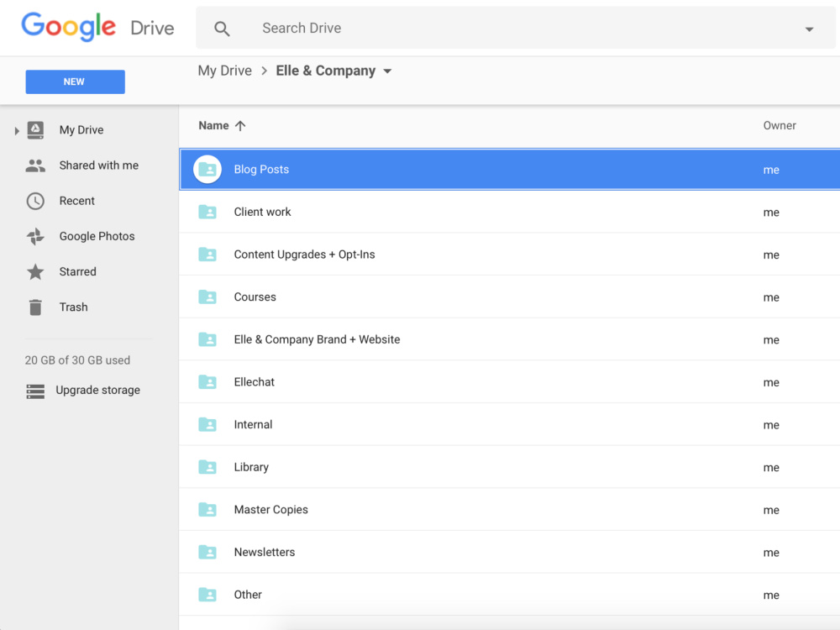Click owner 'me' in Library row
The image size is (840, 630).
[771, 468]
